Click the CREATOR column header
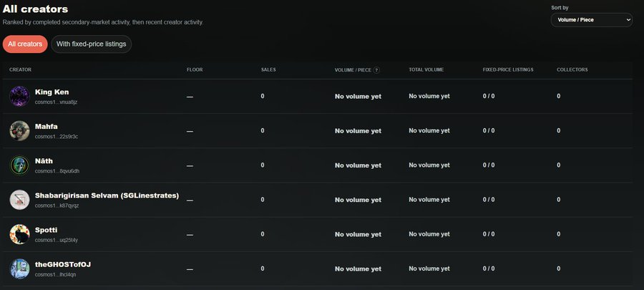The width and height of the screenshot is (644, 290). pos(20,70)
